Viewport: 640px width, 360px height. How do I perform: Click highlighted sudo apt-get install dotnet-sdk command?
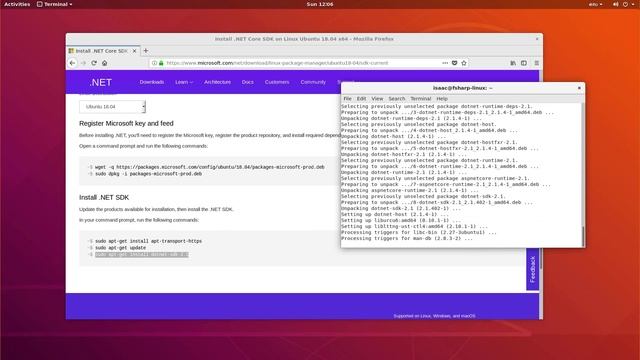pos(142,254)
